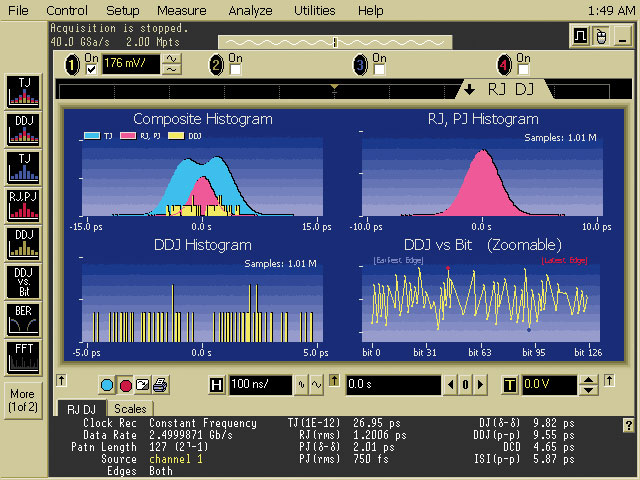Click the cyan TJ legend swatch
The image size is (640, 480).
tap(92, 136)
